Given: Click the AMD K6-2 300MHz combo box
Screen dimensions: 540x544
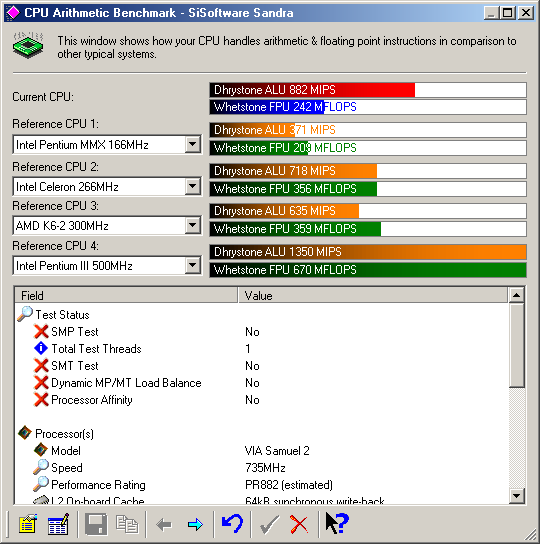Looking at the screenshot, I should [x=107, y=226].
